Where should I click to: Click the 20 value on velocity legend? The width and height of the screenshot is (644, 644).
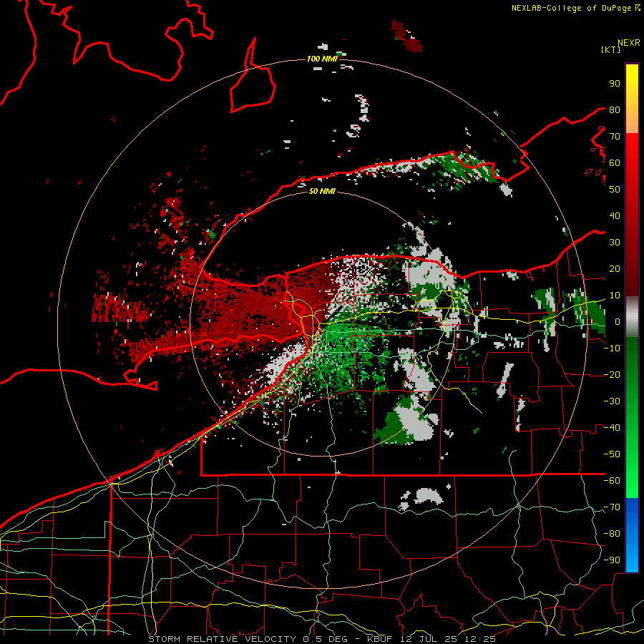(615, 268)
